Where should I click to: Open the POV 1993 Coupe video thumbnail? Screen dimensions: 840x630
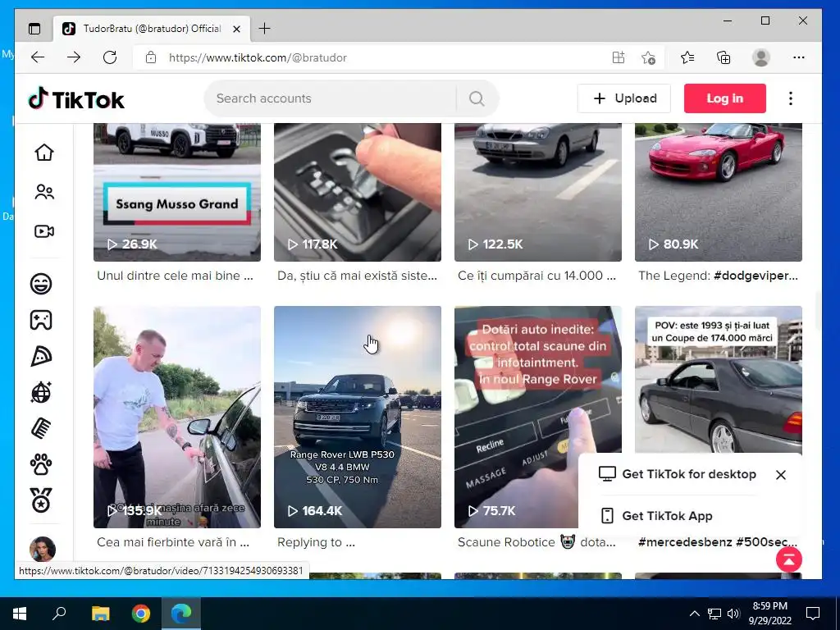[719, 381]
